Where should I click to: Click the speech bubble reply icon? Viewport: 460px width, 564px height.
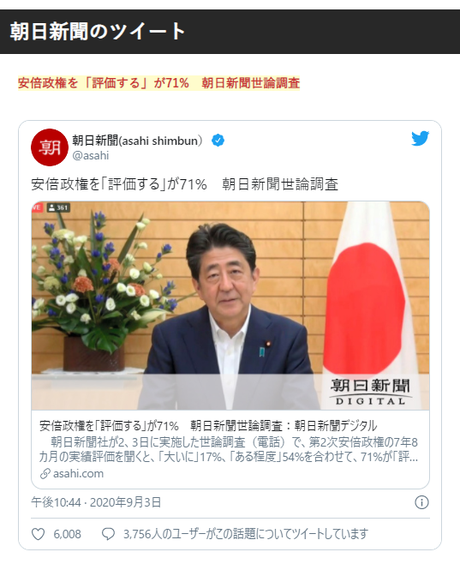108,534
